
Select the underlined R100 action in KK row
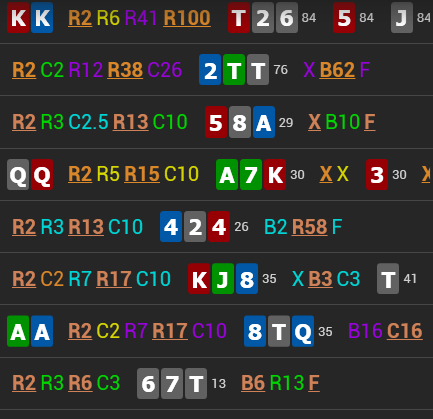click(187, 18)
